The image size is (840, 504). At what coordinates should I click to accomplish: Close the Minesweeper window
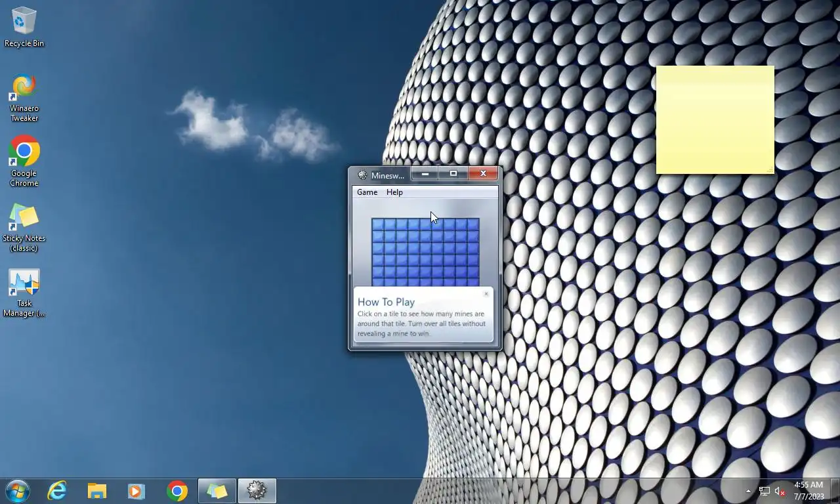pyautogui.click(x=483, y=173)
